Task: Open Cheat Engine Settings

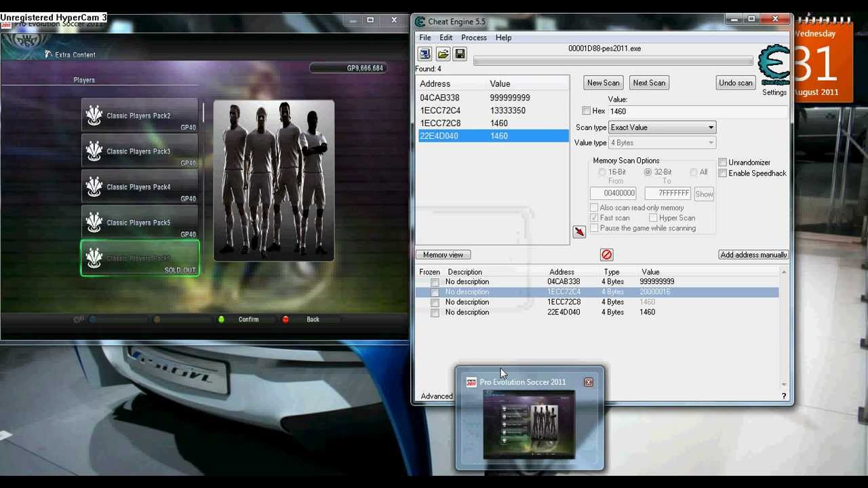Action: tap(774, 93)
